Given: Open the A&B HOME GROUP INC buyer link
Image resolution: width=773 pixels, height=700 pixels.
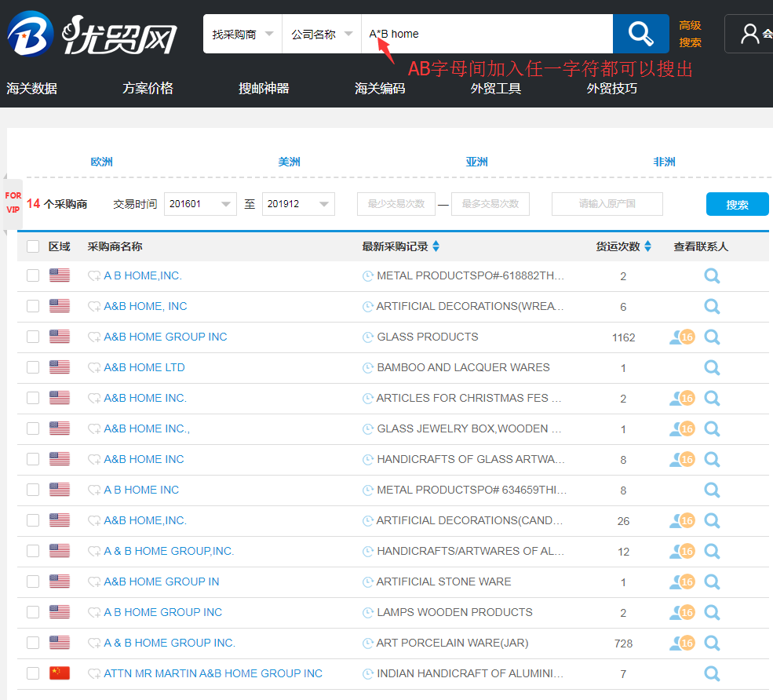Looking at the screenshot, I should (166, 337).
